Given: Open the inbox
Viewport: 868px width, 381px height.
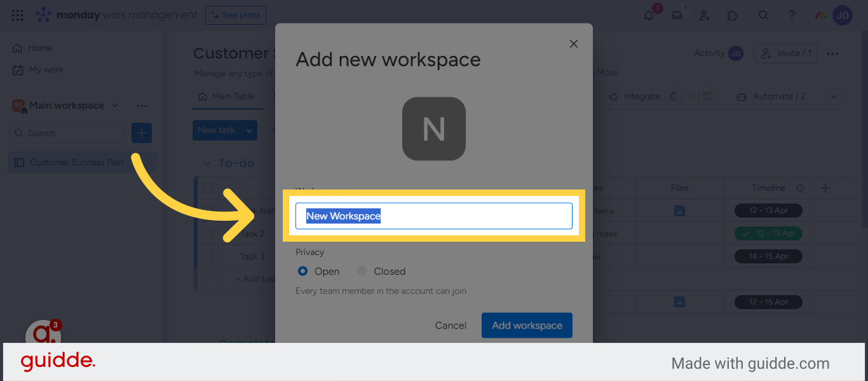Looking at the screenshot, I should [x=675, y=15].
